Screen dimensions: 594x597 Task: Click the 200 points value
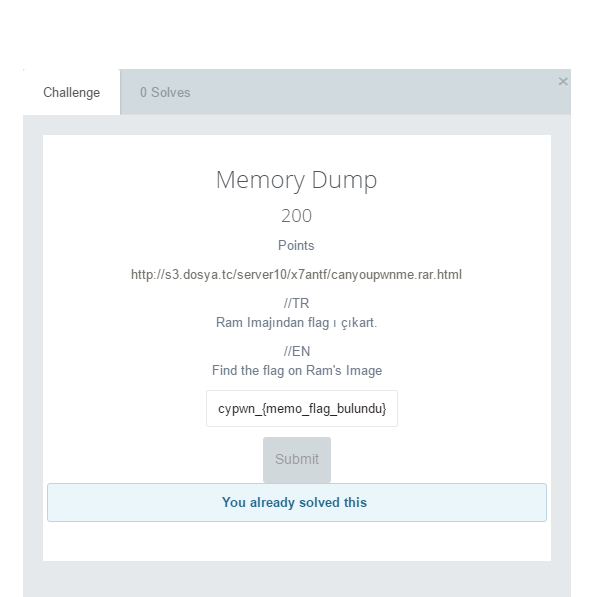297,216
